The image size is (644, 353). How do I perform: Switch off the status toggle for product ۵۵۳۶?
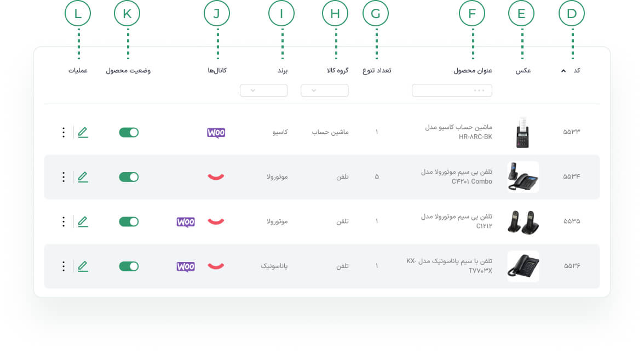tap(129, 266)
